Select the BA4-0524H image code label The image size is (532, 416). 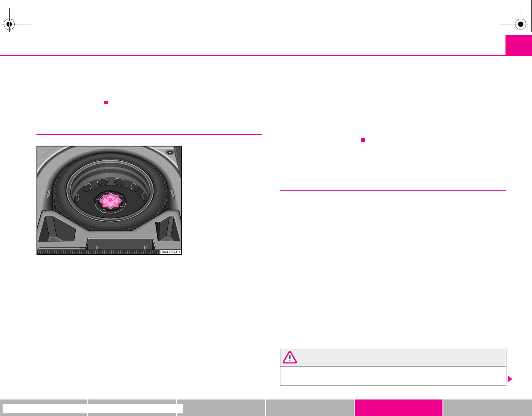[x=170, y=252]
